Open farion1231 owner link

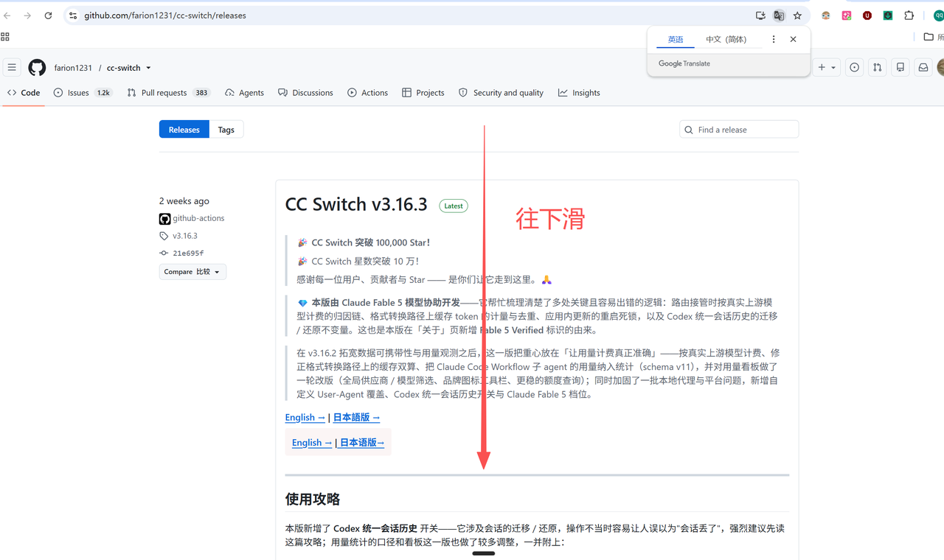[x=73, y=68]
